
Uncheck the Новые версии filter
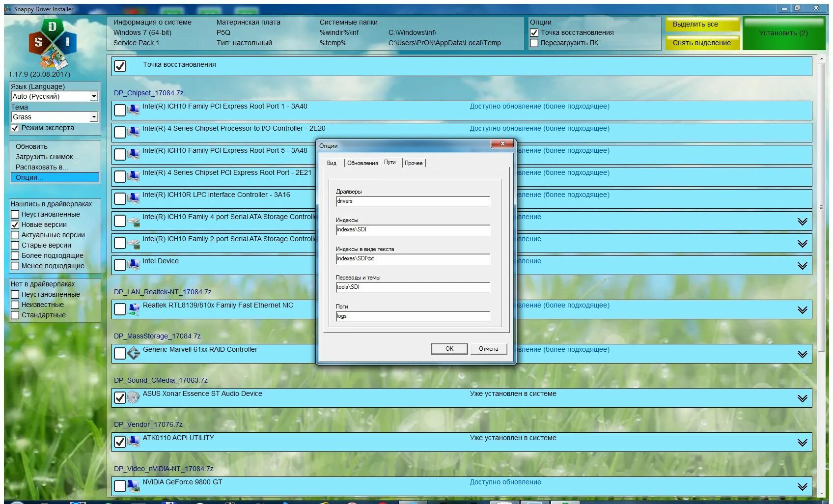coord(15,224)
